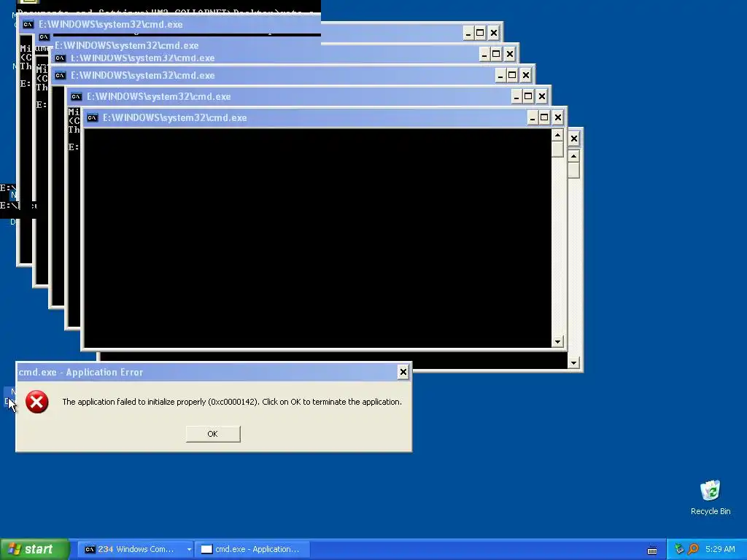Click inside the frontmost cmd console area

tap(317, 238)
